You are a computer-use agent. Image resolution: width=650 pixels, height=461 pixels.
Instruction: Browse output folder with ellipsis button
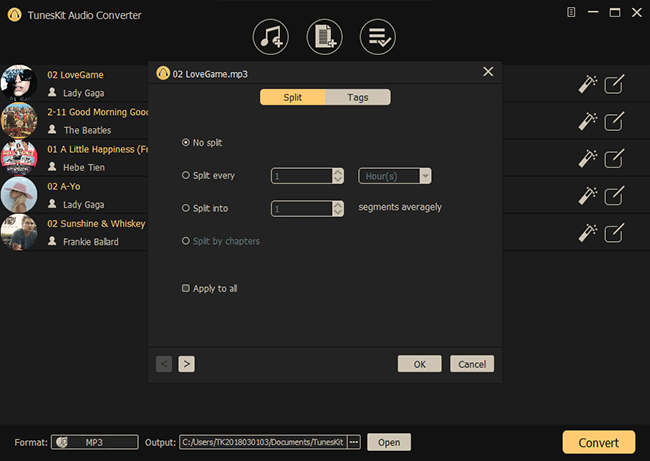354,442
